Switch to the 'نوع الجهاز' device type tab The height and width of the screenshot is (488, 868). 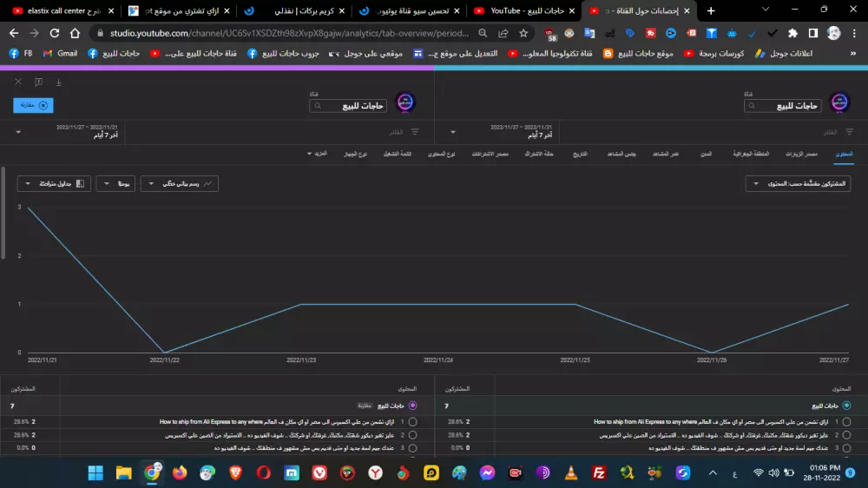355,154
